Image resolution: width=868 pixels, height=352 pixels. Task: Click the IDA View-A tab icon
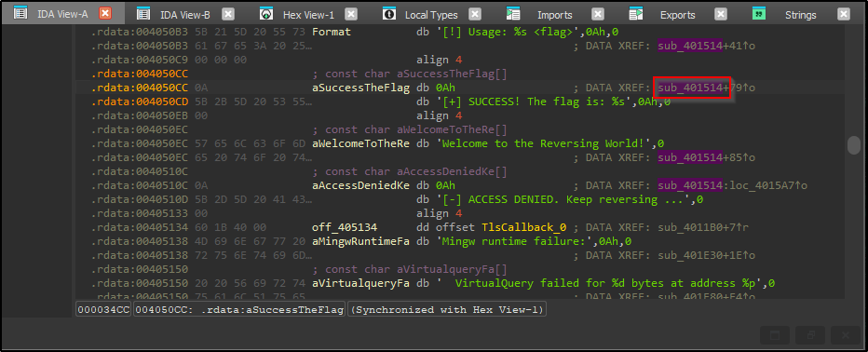(x=20, y=14)
